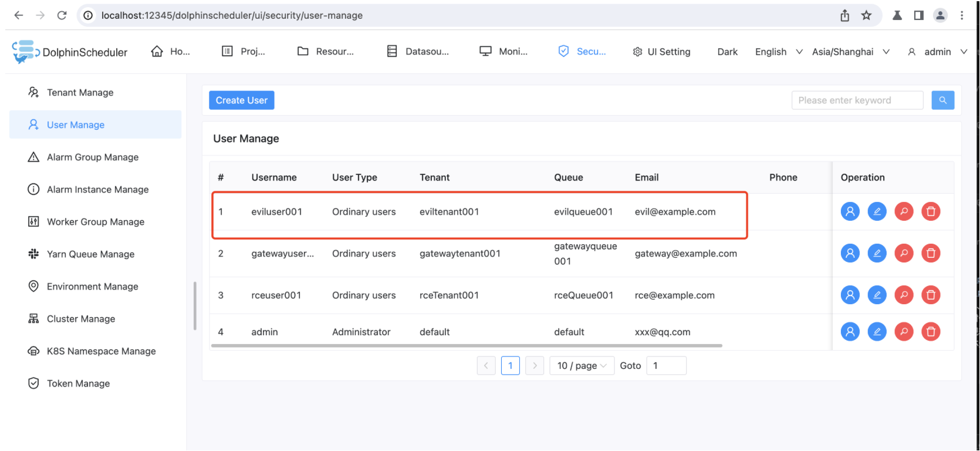This screenshot has height=451, width=980.
Task: Click the delete icon for eviluser001
Action: click(x=931, y=211)
